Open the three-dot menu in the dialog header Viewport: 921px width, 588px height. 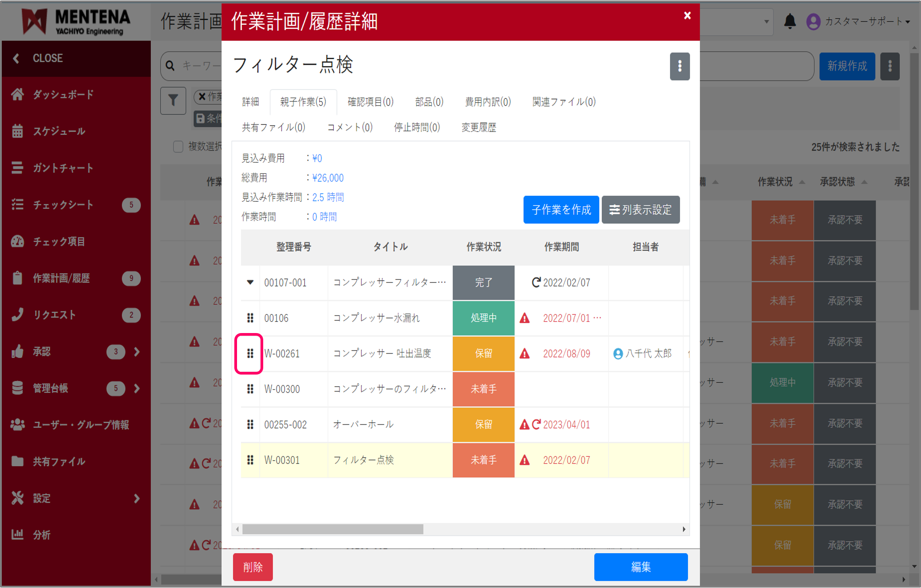tap(679, 66)
